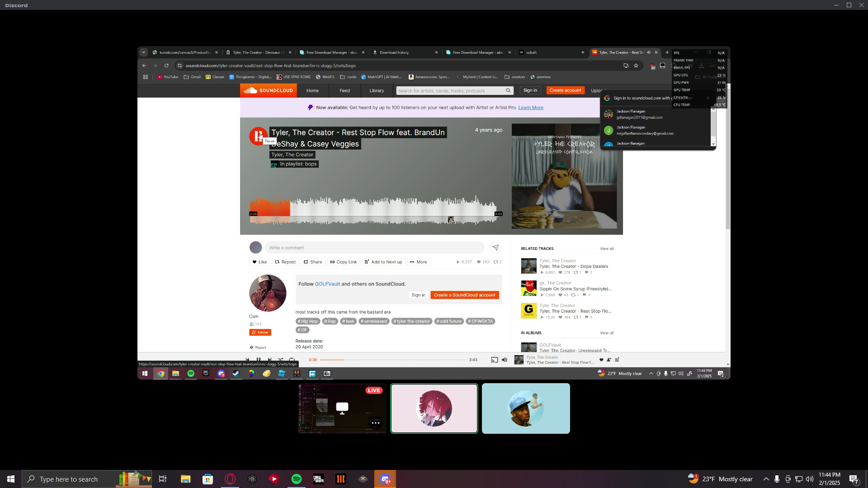Show hidden system tray icons chevron
Screen dimensions: 868x488
[x=766, y=479]
